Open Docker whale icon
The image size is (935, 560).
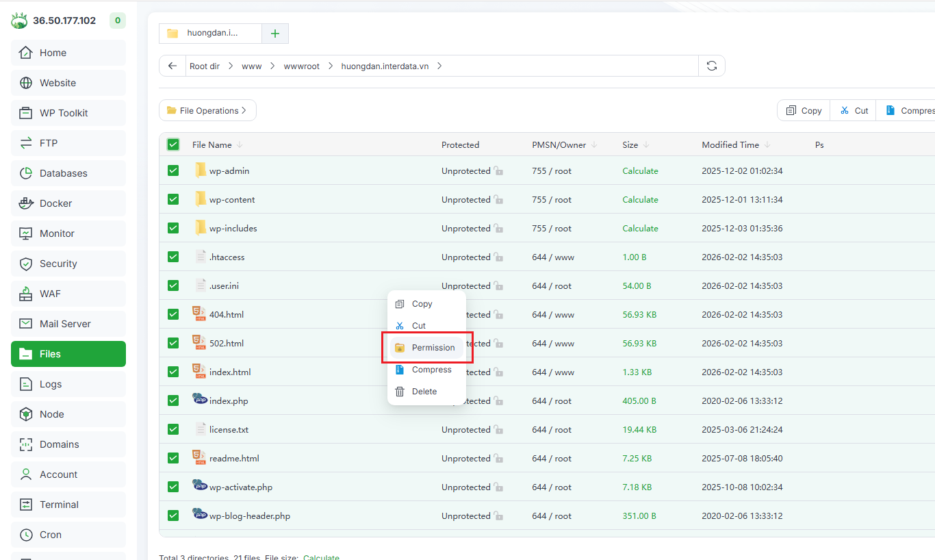pos(26,203)
